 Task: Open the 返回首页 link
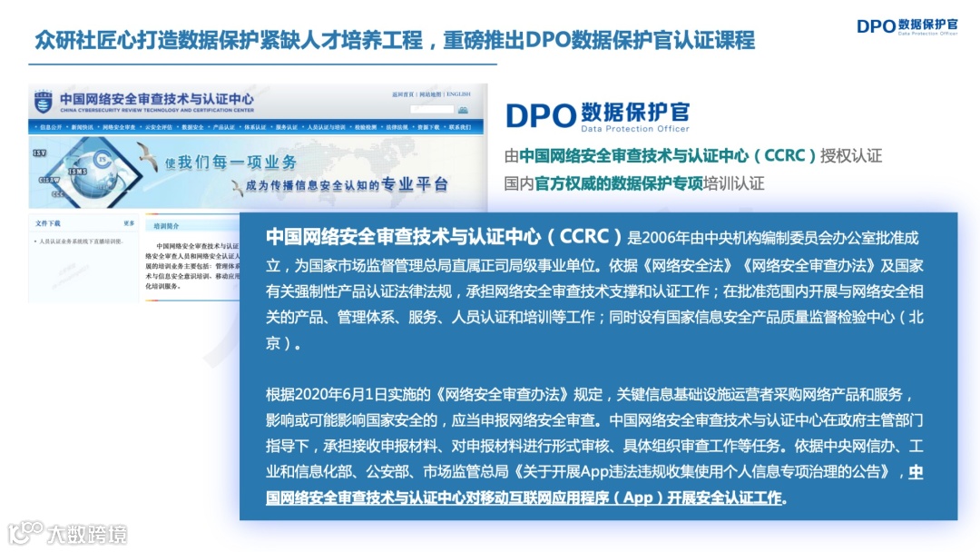tap(403, 94)
